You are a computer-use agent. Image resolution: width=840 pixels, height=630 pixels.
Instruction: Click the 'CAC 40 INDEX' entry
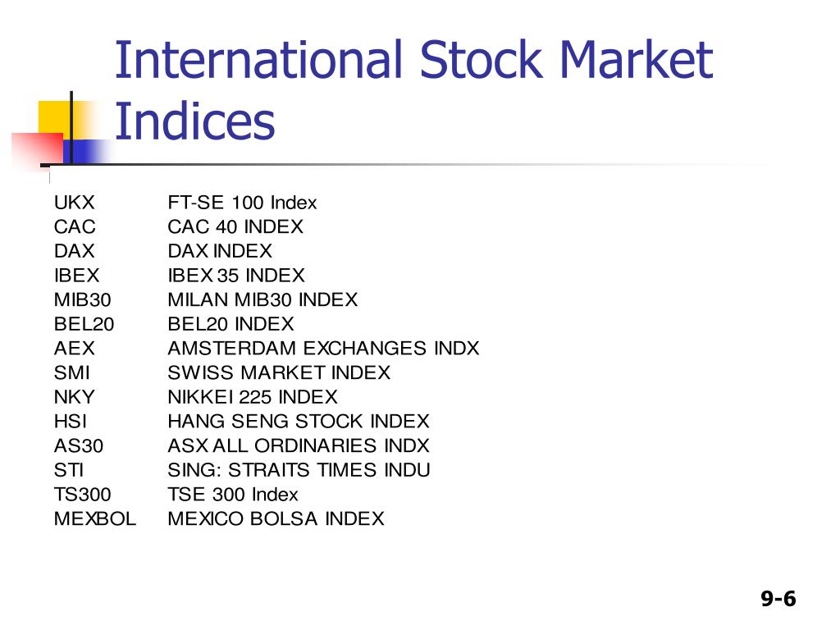tap(235, 226)
